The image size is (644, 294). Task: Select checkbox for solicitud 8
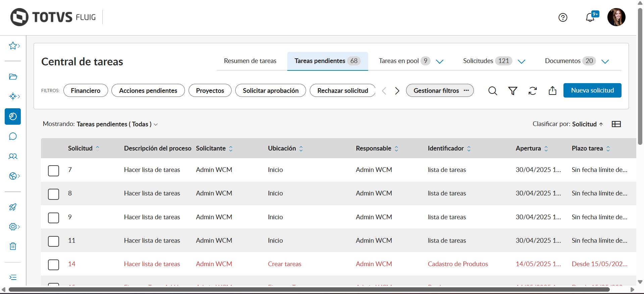pyautogui.click(x=53, y=194)
